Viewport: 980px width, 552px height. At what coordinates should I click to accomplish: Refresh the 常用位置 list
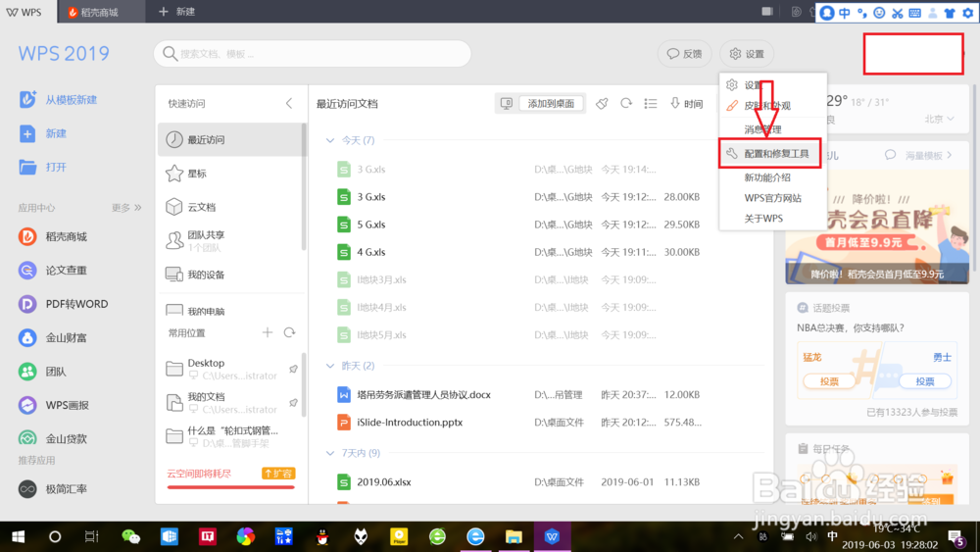pyautogui.click(x=289, y=332)
